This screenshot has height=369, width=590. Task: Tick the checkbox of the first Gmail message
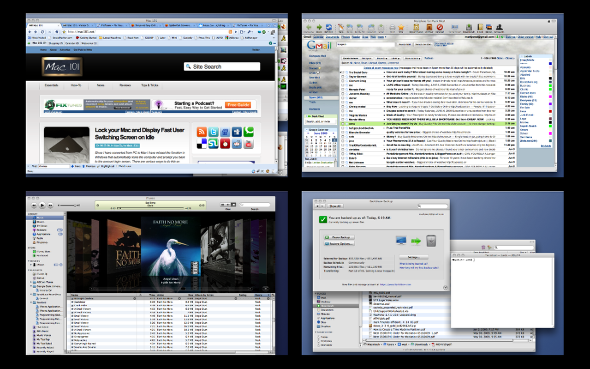pyautogui.click(x=342, y=72)
